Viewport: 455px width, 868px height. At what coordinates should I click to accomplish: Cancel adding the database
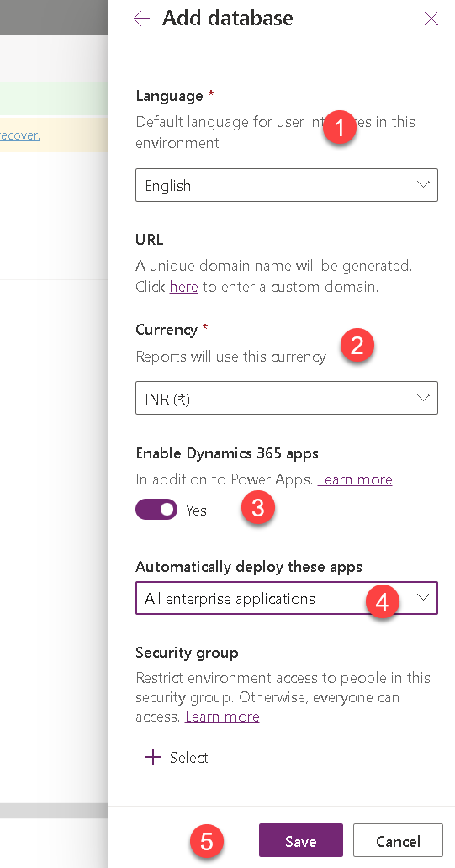click(x=398, y=840)
